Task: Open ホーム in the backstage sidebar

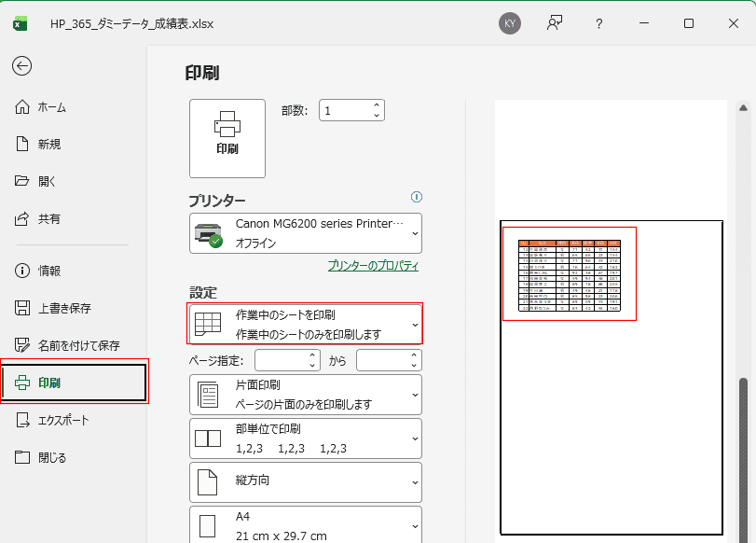Action: click(40, 107)
